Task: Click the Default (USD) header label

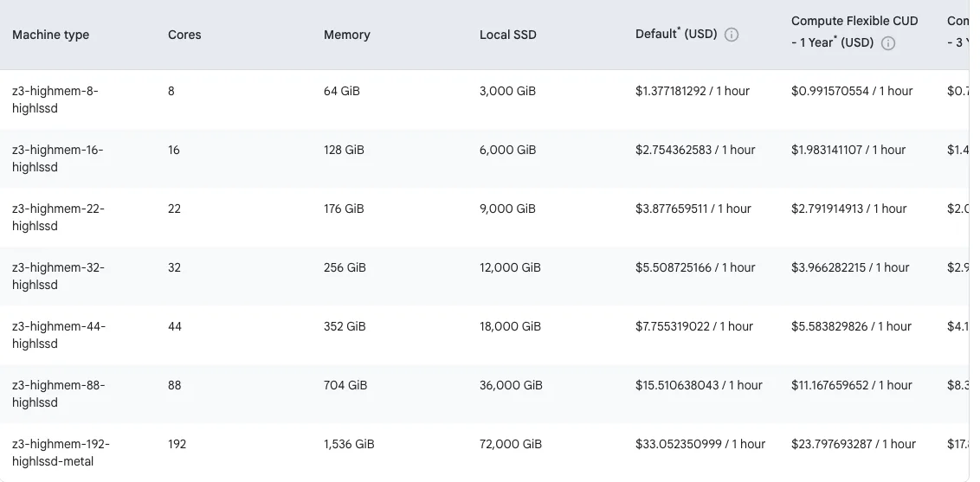Action: (x=676, y=35)
